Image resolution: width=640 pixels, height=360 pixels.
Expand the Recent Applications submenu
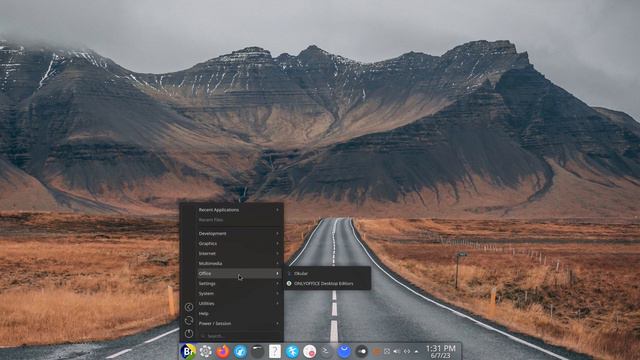pos(239,210)
